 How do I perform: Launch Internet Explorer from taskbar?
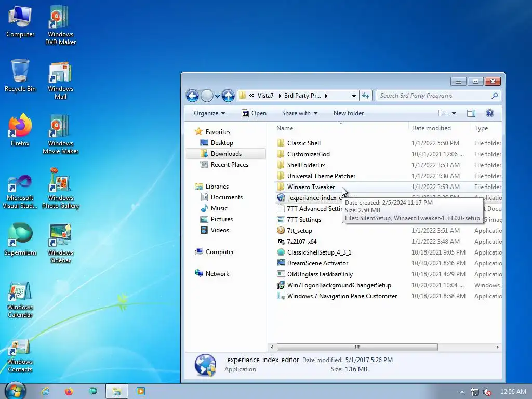point(45,392)
